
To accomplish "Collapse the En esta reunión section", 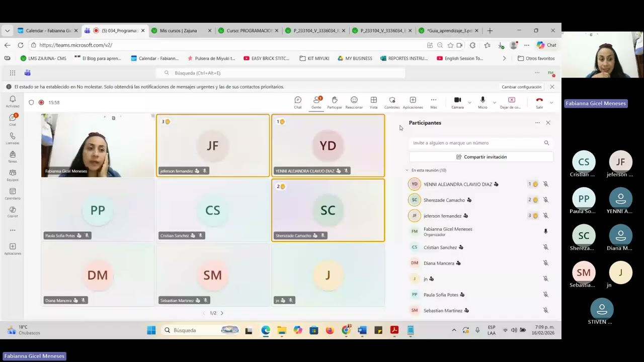I will 407,170.
